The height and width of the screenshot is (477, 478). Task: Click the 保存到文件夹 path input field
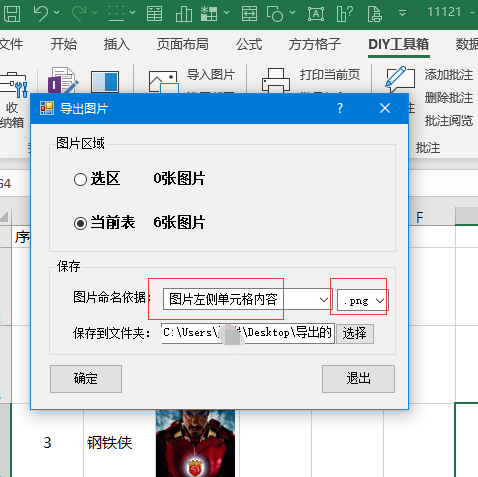tap(248, 333)
